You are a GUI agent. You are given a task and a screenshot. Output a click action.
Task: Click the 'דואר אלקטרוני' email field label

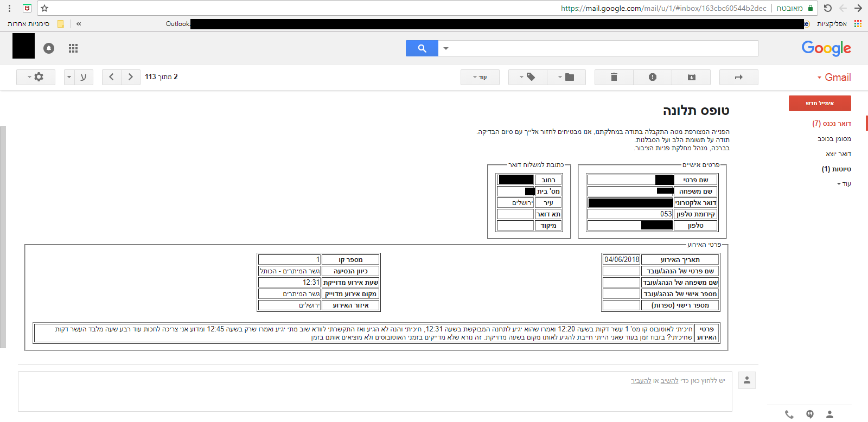click(x=695, y=203)
